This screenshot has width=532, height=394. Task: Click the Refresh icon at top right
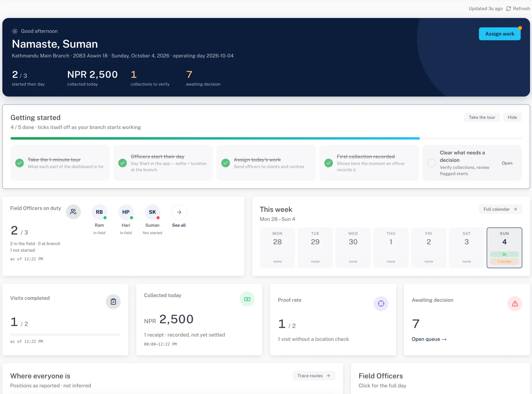point(508,9)
